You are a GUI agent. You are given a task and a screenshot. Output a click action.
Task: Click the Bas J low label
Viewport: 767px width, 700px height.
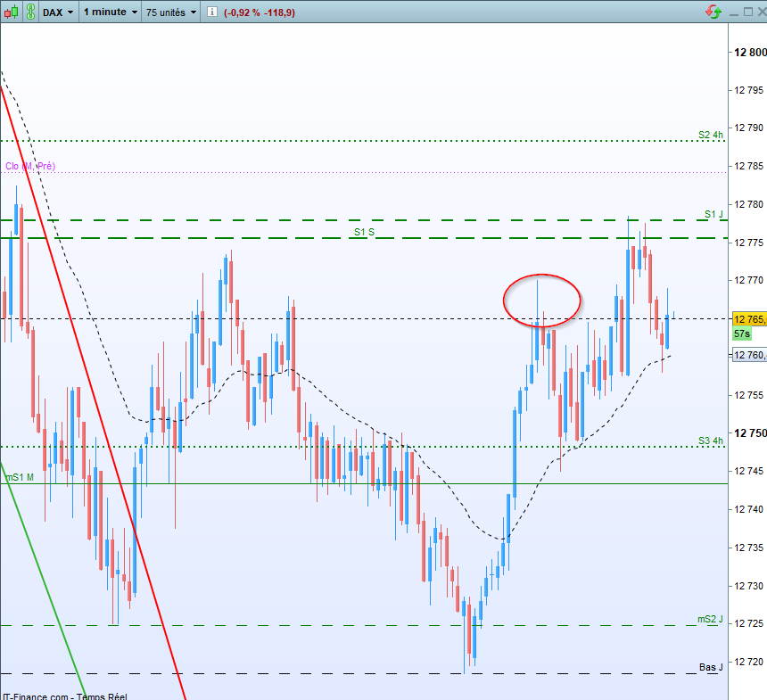711,667
